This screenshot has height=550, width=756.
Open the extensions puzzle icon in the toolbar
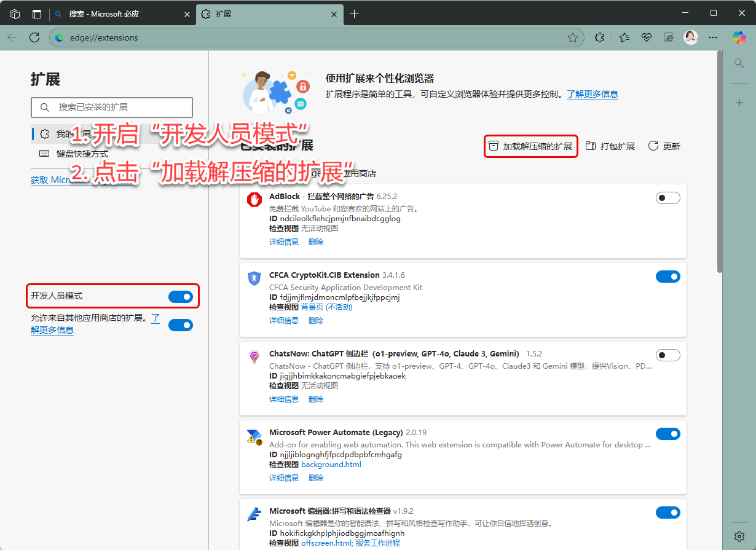coord(599,37)
